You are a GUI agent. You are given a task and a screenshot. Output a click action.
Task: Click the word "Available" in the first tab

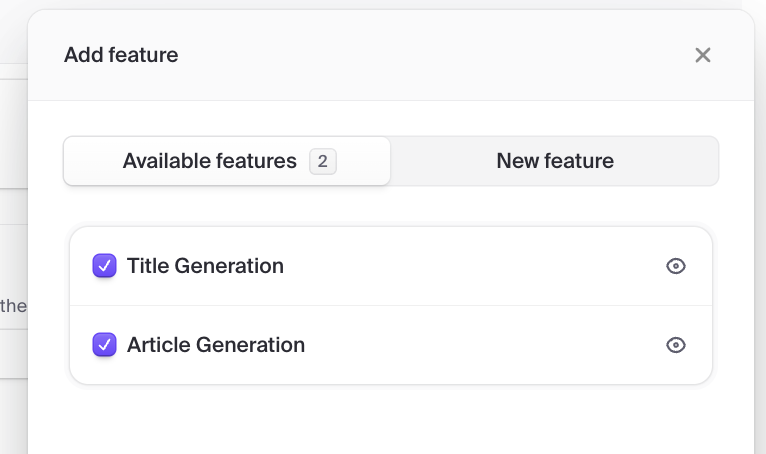click(164, 161)
